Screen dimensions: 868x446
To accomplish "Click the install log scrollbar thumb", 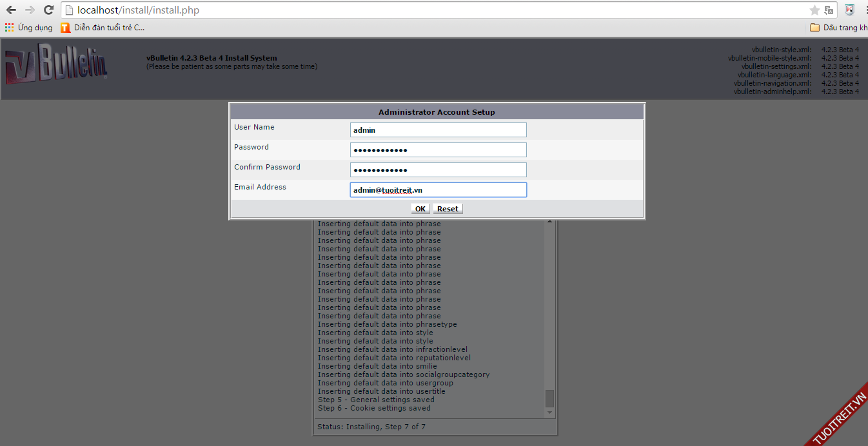I will point(549,398).
